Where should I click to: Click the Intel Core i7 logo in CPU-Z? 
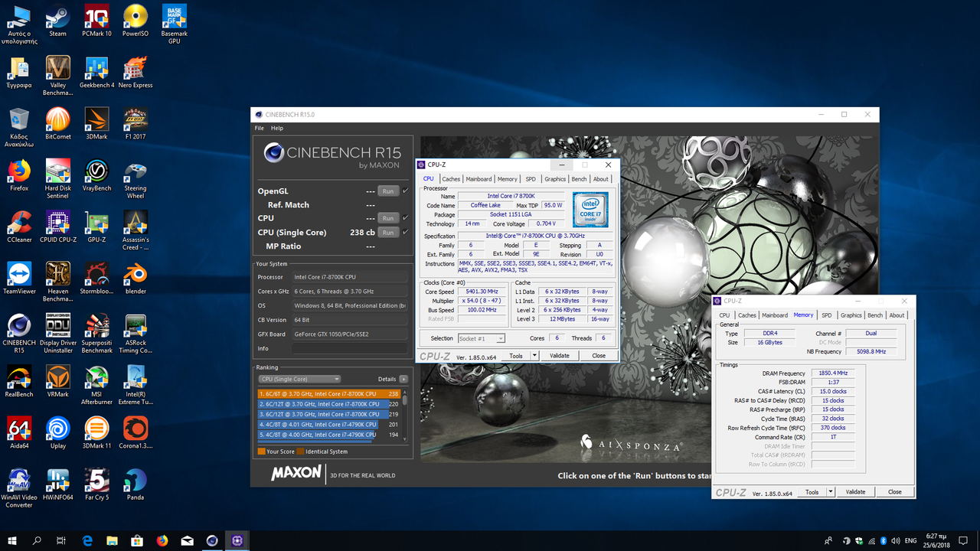[591, 210]
